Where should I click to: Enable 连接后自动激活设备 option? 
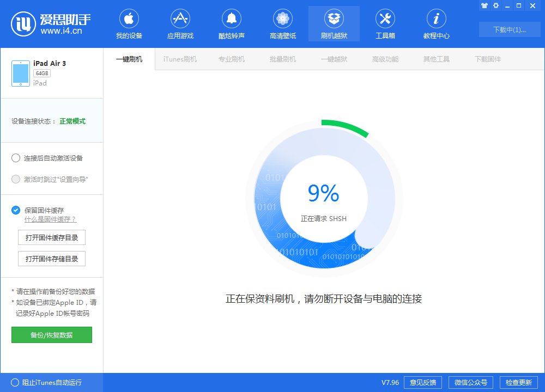click(x=16, y=158)
